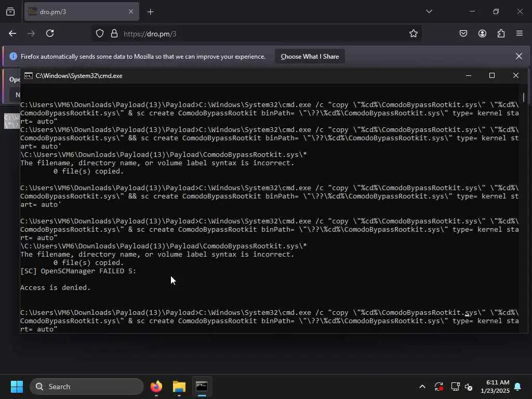Open Extensions puzzle icon
Screen dimensions: 532x399
(501, 33)
